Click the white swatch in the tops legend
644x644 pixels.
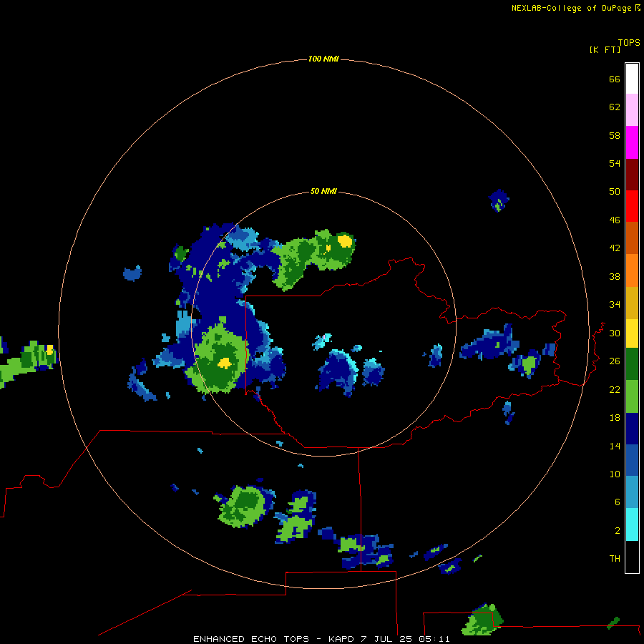pos(632,79)
